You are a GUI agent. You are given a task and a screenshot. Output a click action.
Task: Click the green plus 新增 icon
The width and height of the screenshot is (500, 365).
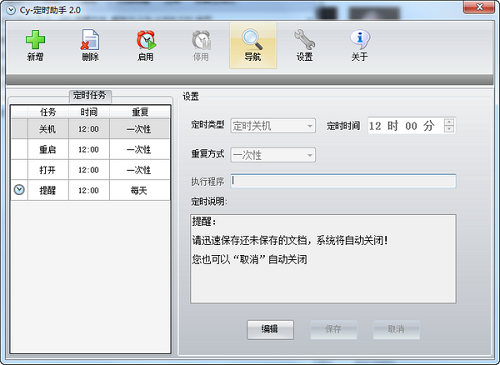click(35, 40)
